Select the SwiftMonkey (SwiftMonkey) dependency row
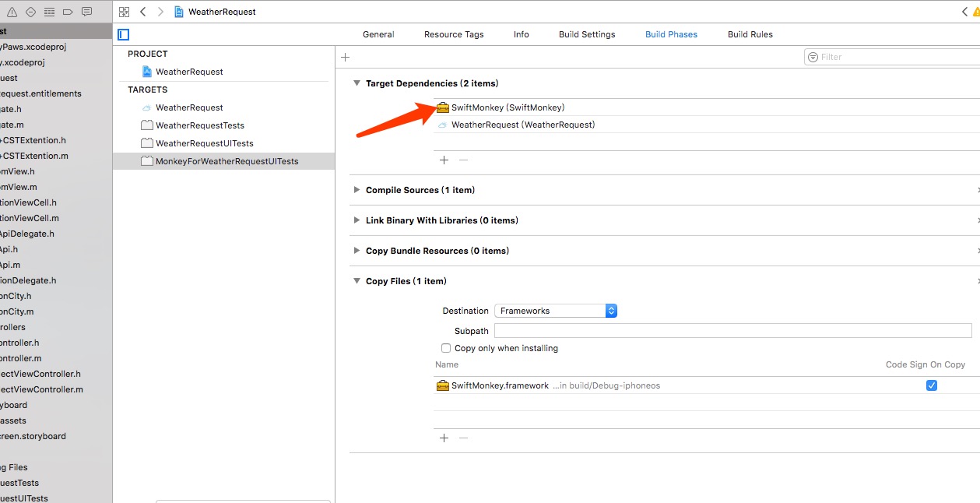 point(706,107)
